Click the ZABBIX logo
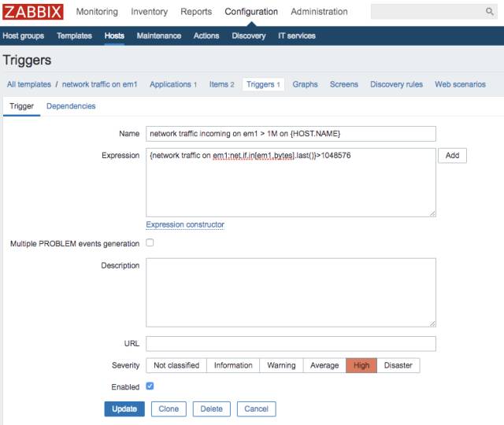This screenshot has width=504, height=425. (x=32, y=13)
